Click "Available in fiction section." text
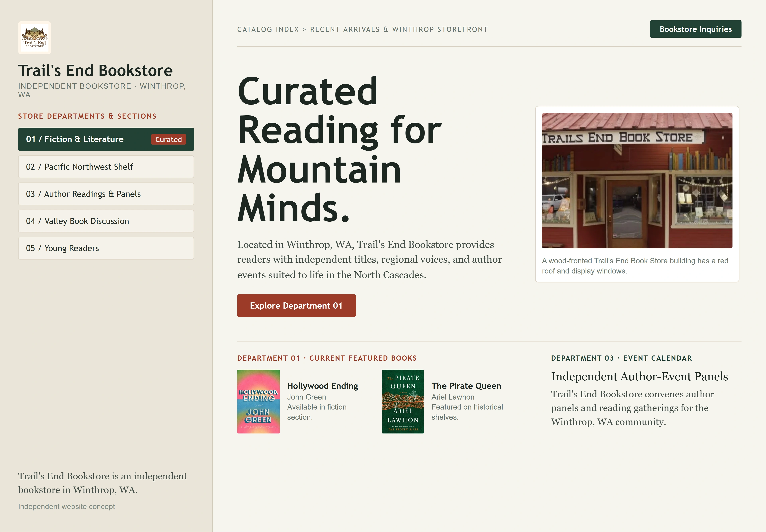This screenshot has width=766, height=532. (x=317, y=412)
